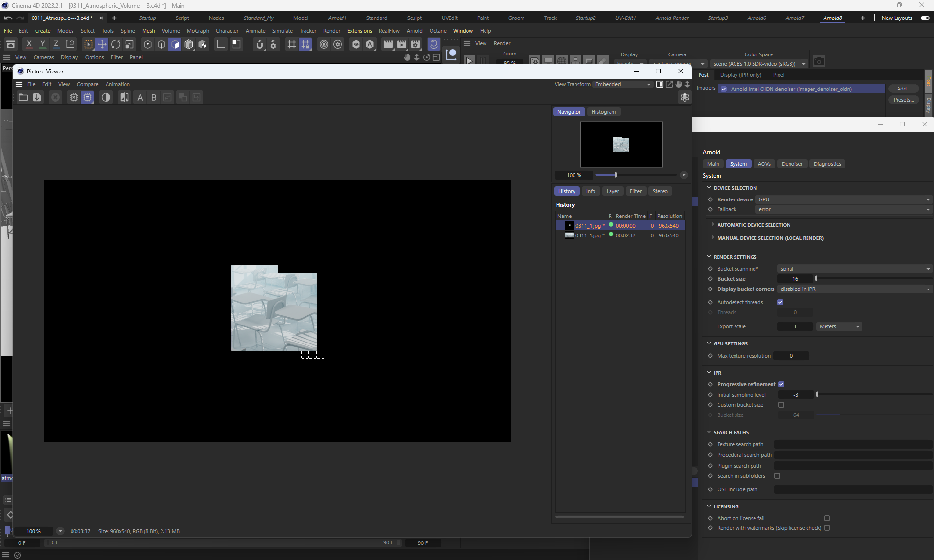The image size is (934, 560).
Task: Enable Search in subfolders checkbox
Action: (x=777, y=476)
